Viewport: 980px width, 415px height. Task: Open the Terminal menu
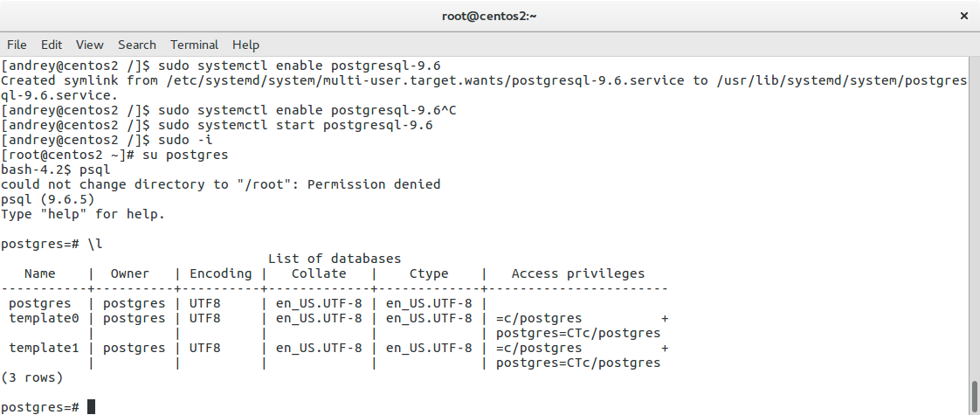[194, 45]
